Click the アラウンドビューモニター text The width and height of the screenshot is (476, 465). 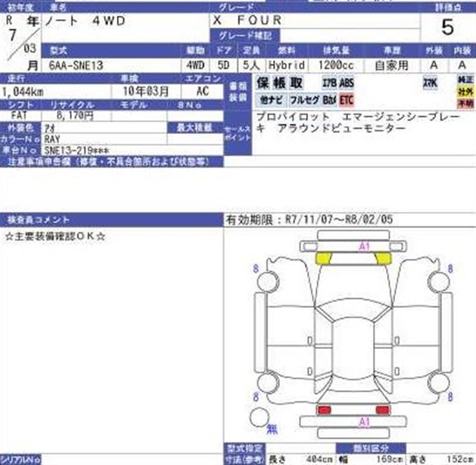click(x=342, y=128)
